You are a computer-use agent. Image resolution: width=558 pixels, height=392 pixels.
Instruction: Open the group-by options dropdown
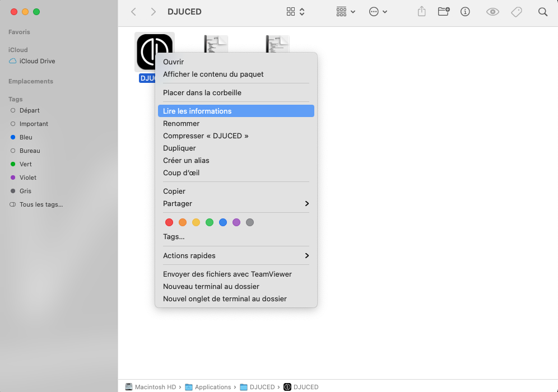coord(346,12)
